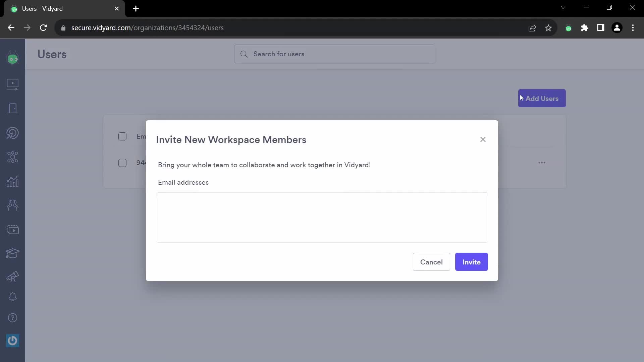Toggle the select-all checkbox in table header
644x362 pixels.
pos(122,136)
